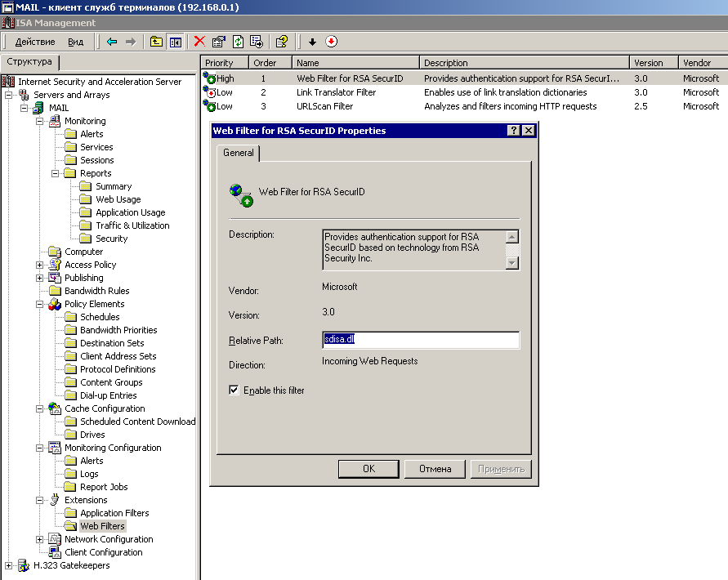The height and width of the screenshot is (580, 728).
Task: Click the Link Translator Filter row icon
Action: click(x=209, y=92)
